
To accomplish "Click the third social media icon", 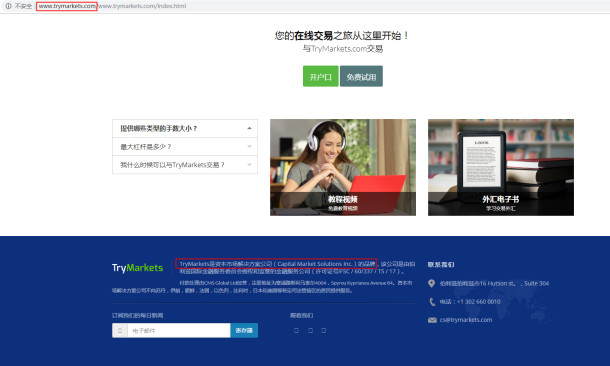I will coord(324,331).
